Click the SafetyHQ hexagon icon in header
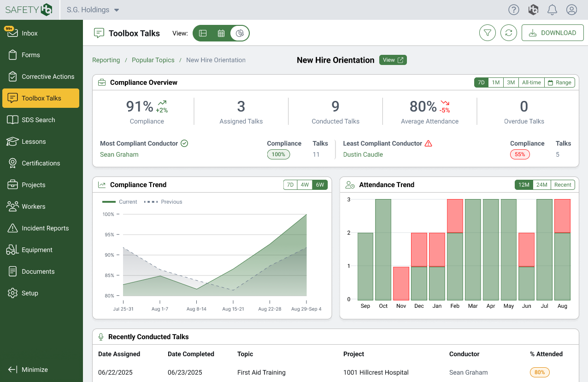The width and height of the screenshot is (588, 382). click(533, 10)
